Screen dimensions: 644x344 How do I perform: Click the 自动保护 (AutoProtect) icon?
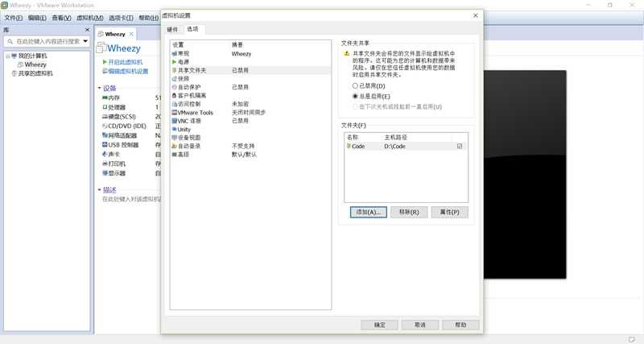[x=175, y=87]
